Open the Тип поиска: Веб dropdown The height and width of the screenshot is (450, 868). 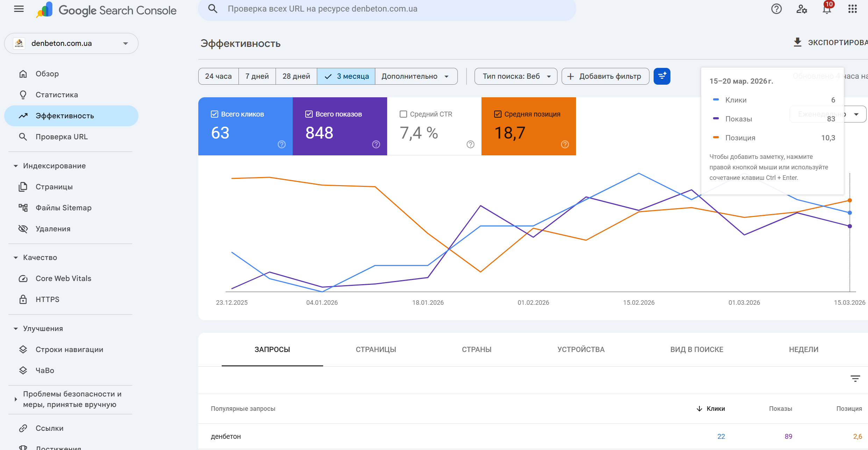516,76
